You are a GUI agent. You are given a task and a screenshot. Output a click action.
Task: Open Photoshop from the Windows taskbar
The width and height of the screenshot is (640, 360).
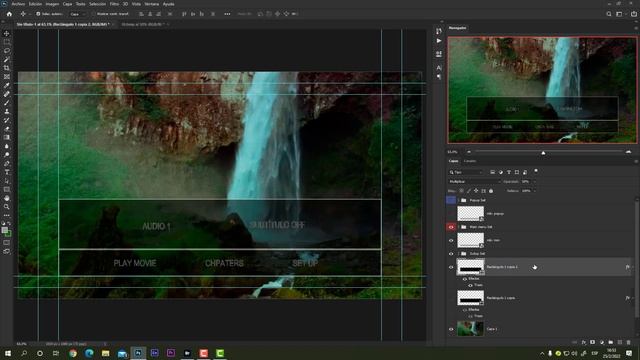tap(138, 353)
